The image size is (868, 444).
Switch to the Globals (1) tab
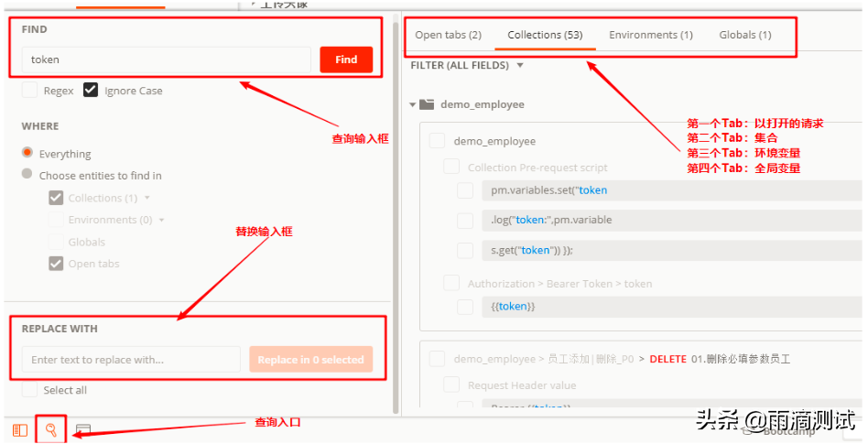[x=744, y=35]
